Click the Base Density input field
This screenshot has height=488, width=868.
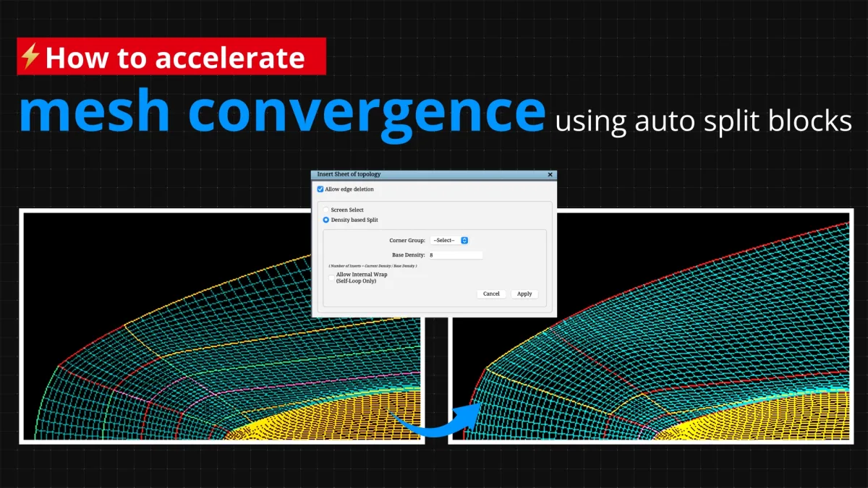click(x=455, y=255)
